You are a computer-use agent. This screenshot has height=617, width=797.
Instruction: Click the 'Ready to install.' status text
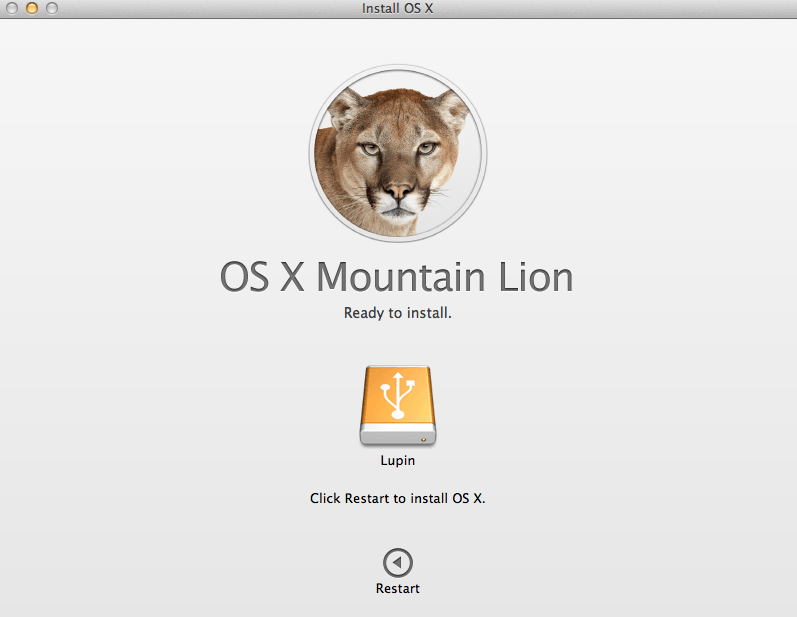point(397,313)
